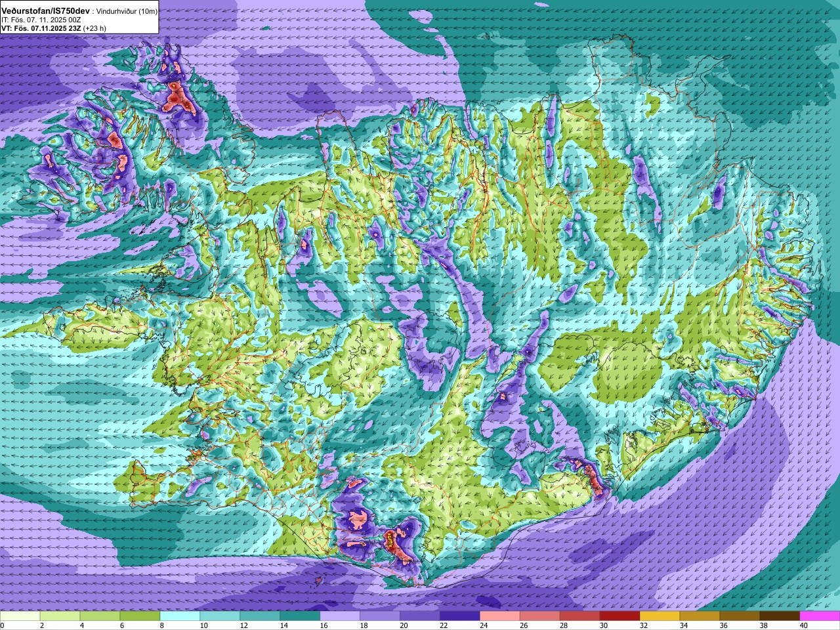This screenshot has height=630, width=840.
Task: Select the ochre 34–36 legend swatch
Action: (x=700, y=617)
